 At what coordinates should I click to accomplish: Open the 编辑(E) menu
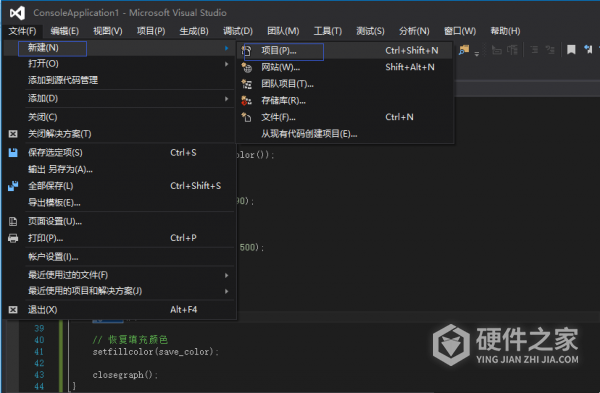click(x=65, y=31)
